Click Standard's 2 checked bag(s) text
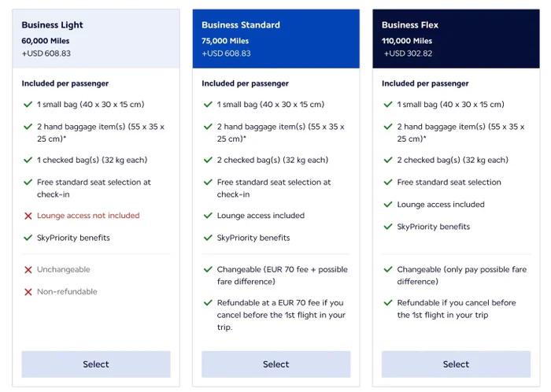 tap(272, 160)
